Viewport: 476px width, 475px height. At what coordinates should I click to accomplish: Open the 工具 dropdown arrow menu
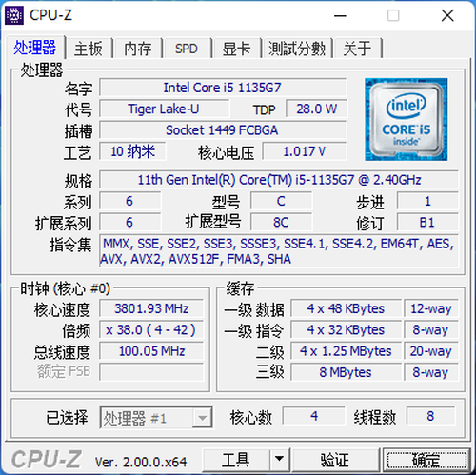tap(280, 459)
